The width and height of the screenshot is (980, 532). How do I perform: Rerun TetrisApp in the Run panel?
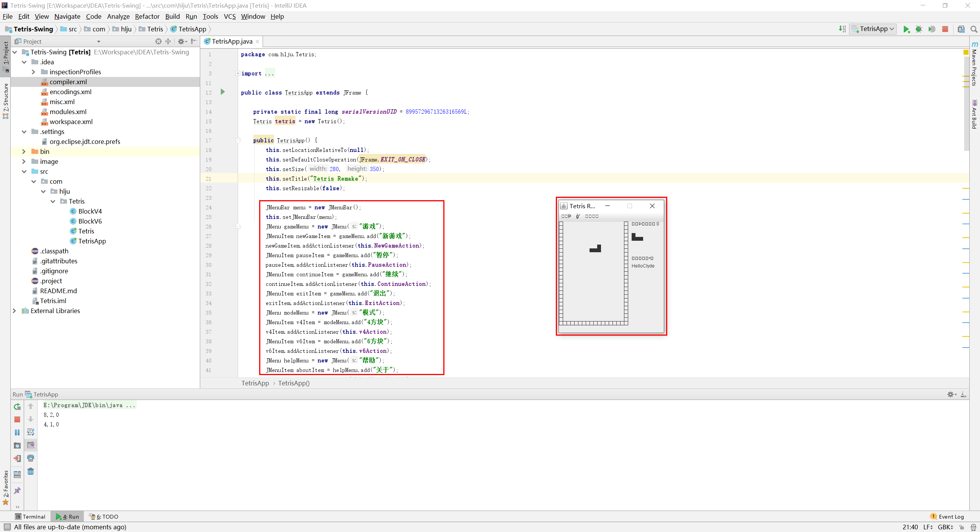[x=17, y=406]
